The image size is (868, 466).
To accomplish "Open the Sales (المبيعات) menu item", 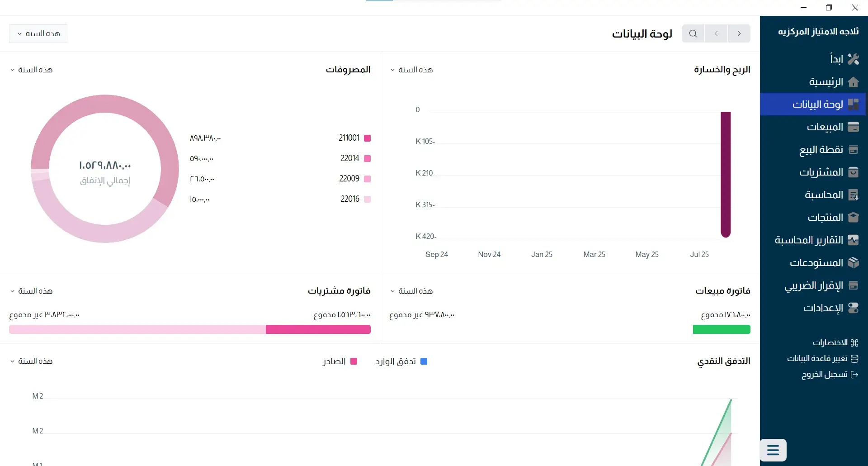I will 825,127.
